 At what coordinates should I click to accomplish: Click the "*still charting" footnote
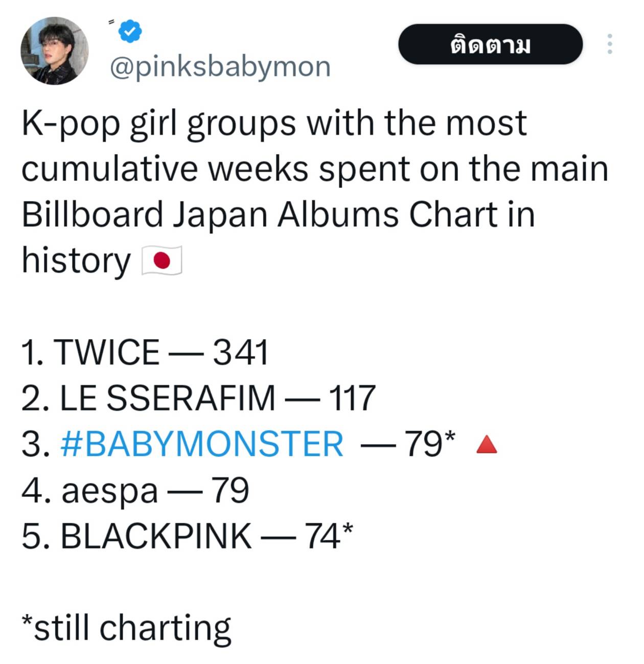pos(126,628)
